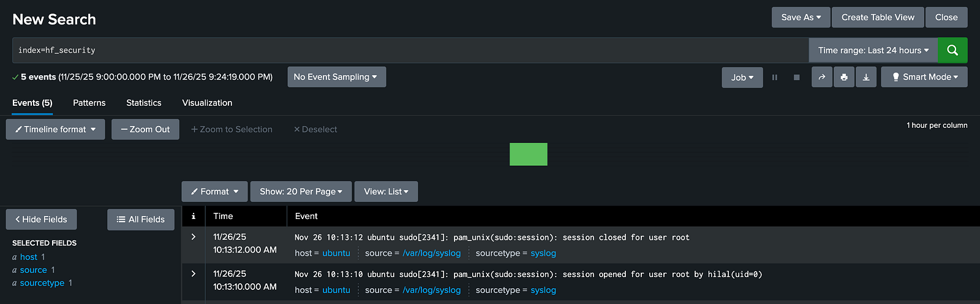Open the Visualization tab
980x304 pixels.
207,103
